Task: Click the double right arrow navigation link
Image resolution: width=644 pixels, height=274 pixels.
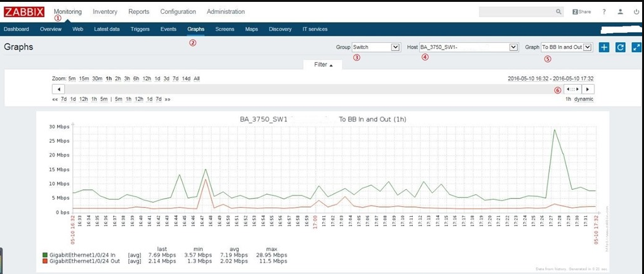Action: pyautogui.click(x=167, y=99)
